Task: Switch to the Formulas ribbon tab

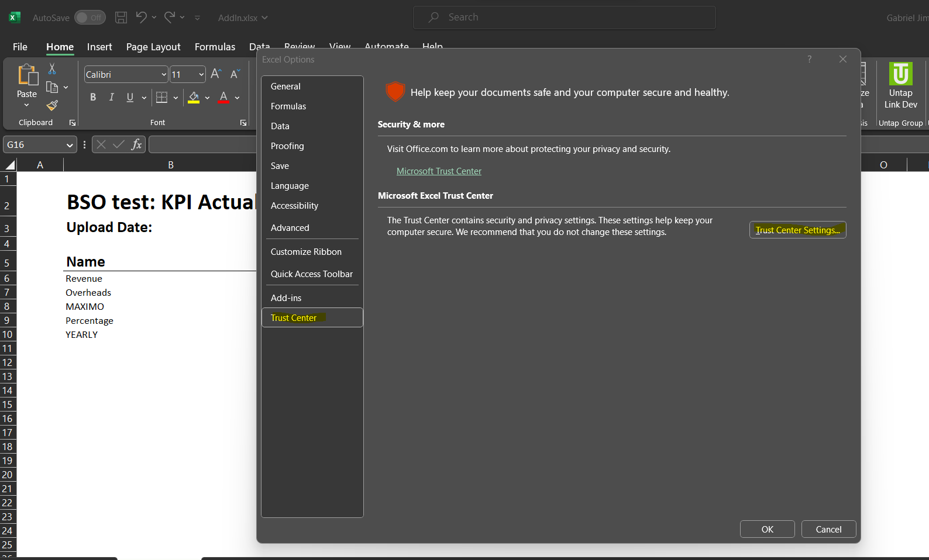Action: [215, 47]
